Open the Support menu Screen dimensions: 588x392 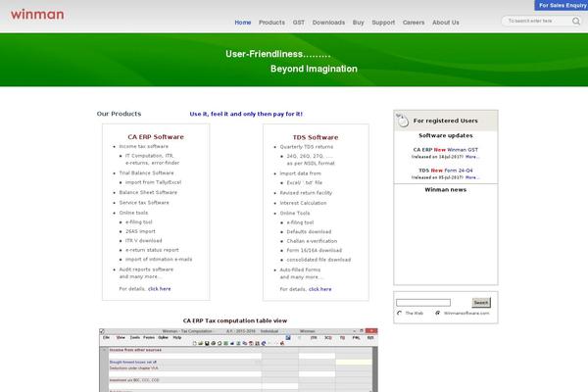[x=383, y=23]
